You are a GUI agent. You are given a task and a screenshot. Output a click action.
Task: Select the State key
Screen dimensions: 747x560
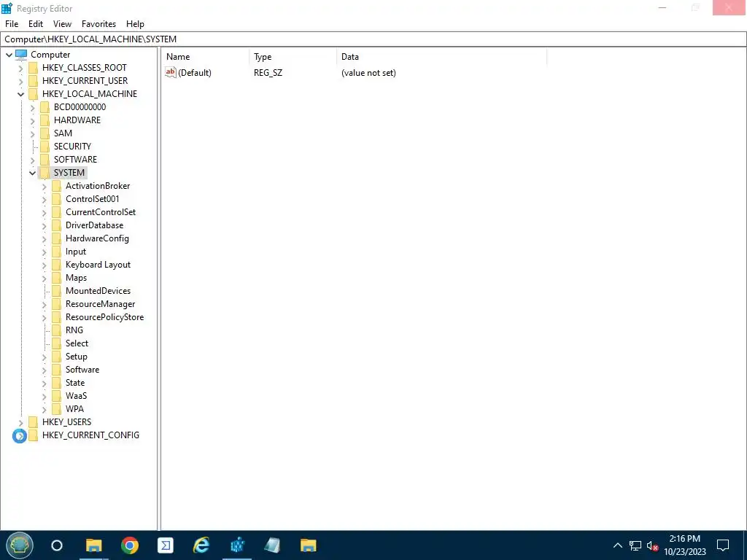click(75, 383)
